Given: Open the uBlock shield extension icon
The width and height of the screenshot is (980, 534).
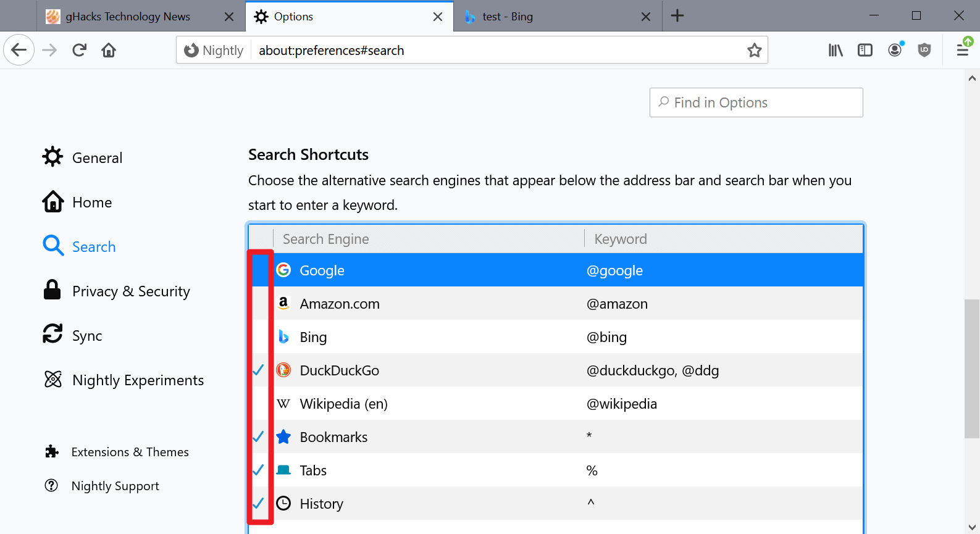Looking at the screenshot, I should click(924, 50).
